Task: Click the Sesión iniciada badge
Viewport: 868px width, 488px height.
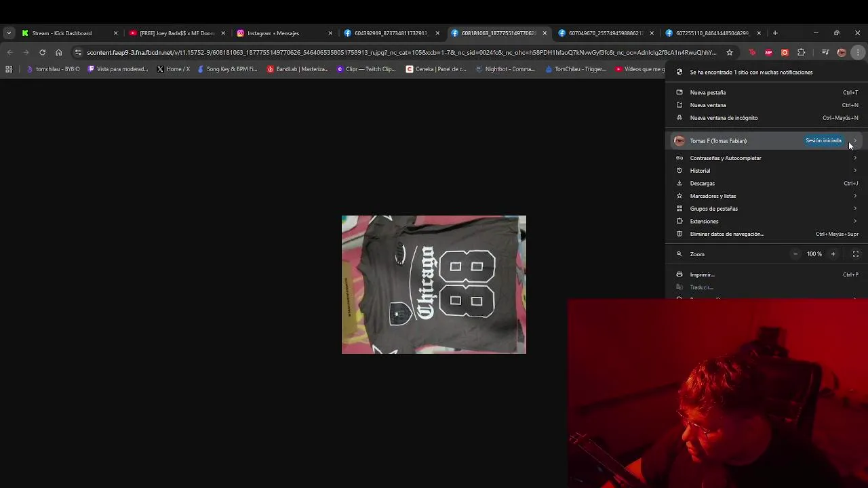Action: tap(823, 140)
